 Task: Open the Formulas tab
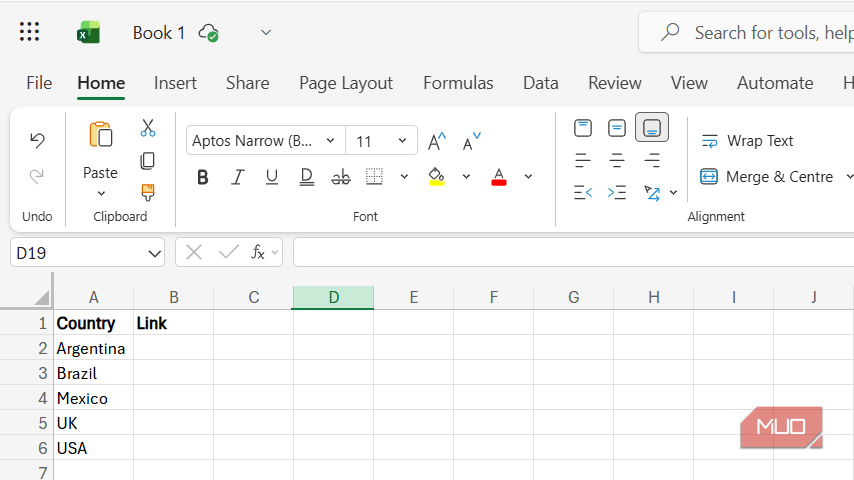458,83
